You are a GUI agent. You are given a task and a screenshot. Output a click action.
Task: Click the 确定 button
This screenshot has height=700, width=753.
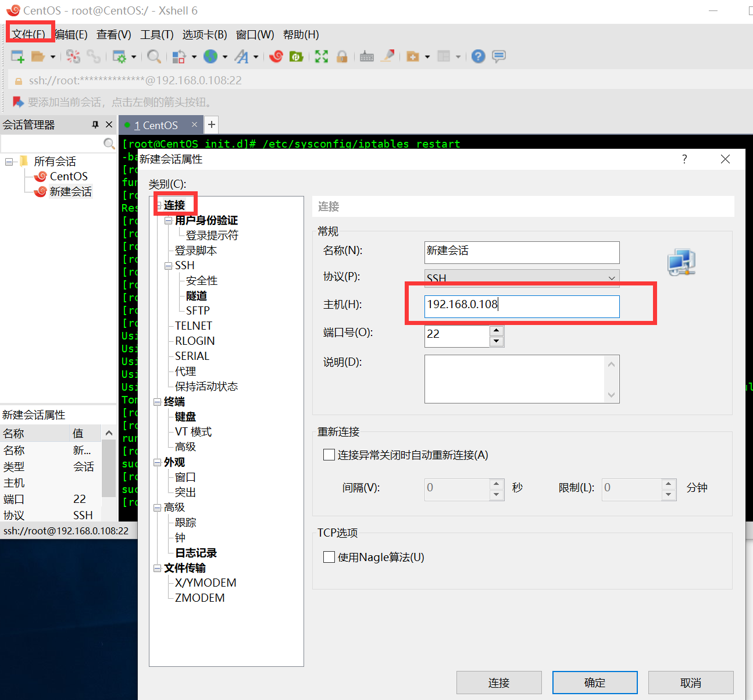pyautogui.click(x=595, y=683)
